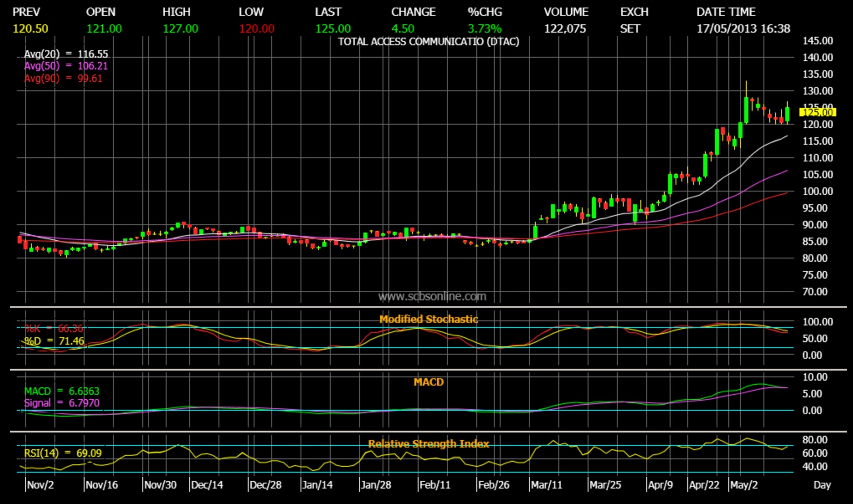Click the 10.00 MACD axis label
Viewport: 853px width, 504px height.
815,377
